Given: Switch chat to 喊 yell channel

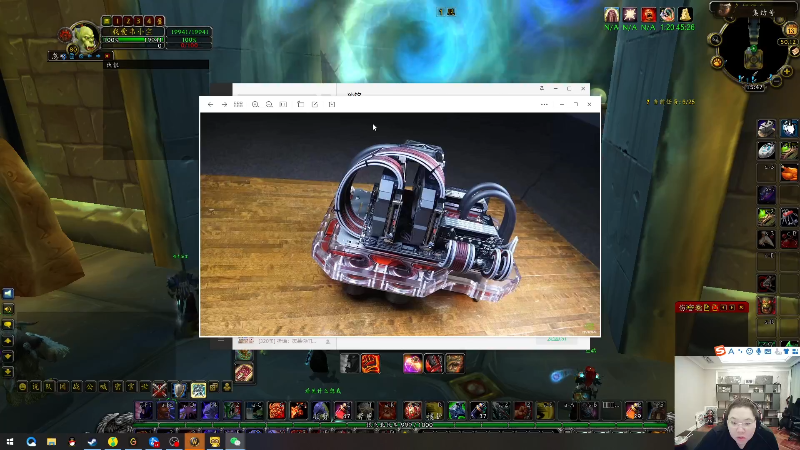Looking at the screenshot, I should tap(104, 387).
